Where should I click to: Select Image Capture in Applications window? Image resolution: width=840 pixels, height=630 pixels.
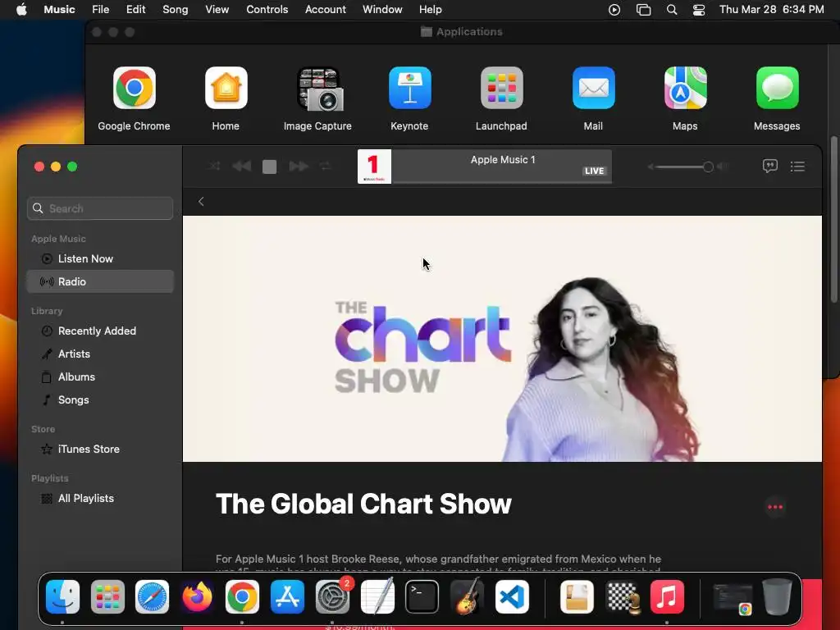point(319,89)
